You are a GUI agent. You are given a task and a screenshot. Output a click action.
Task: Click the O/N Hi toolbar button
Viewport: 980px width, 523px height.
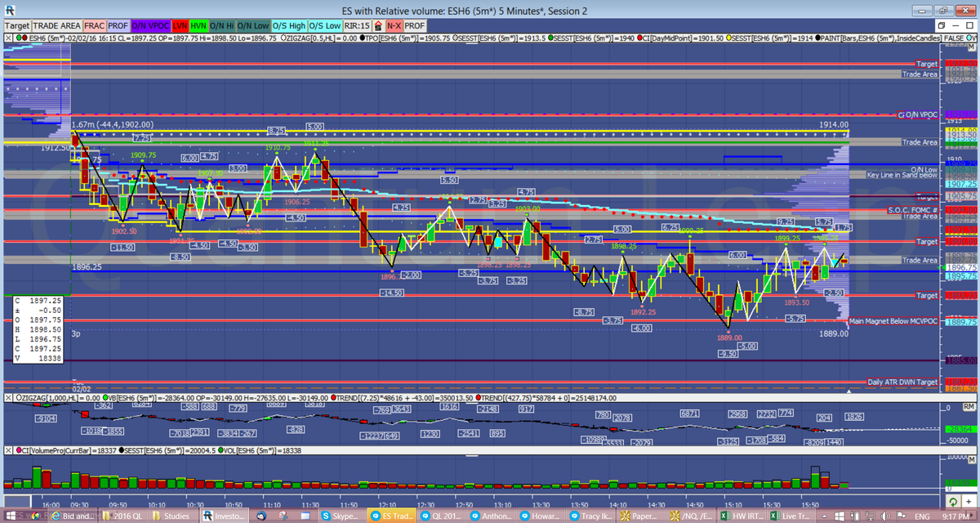pyautogui.click(x=222, y=26)
